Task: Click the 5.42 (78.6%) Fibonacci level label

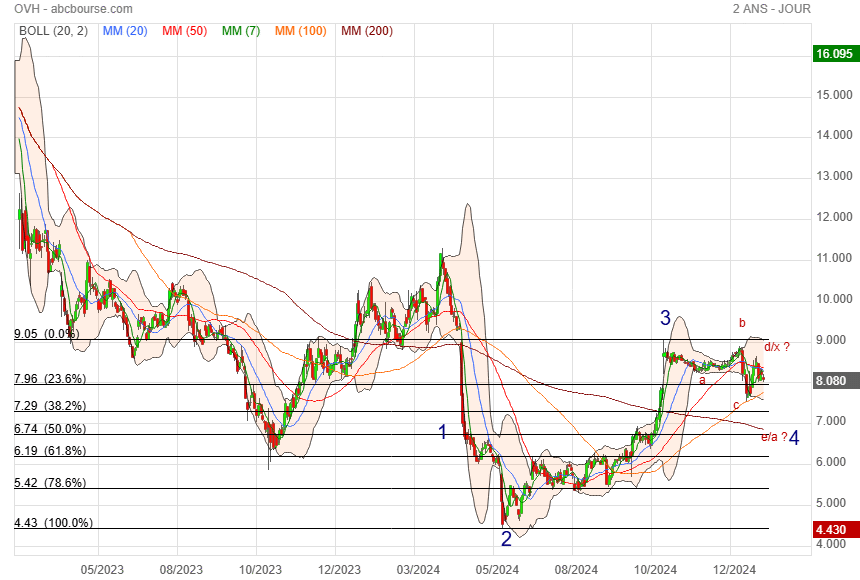Action: pyautogui.click(x=50, y=482)
